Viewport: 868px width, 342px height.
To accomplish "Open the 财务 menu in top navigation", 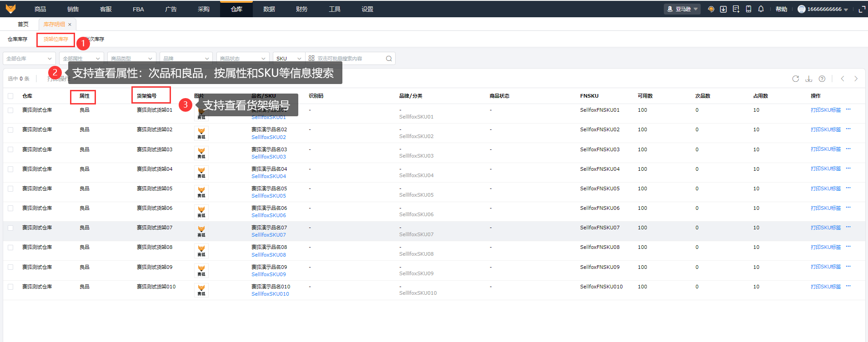I will (302, 9).
